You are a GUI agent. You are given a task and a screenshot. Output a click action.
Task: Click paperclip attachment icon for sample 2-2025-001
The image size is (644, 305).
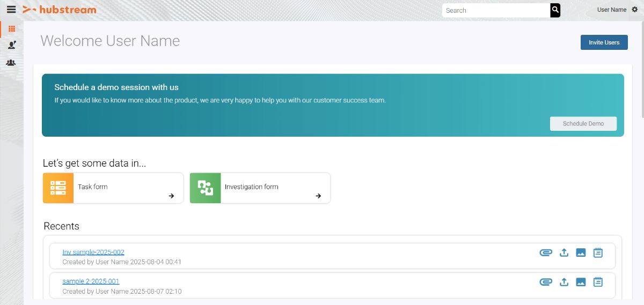click(546, 282)
